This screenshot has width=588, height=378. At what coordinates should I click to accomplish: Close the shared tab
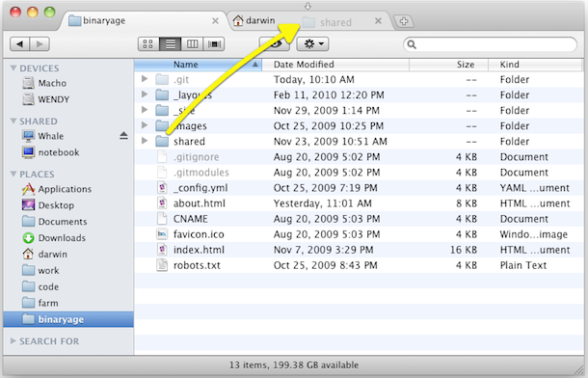pyautogui.click(x=379, y=21)
